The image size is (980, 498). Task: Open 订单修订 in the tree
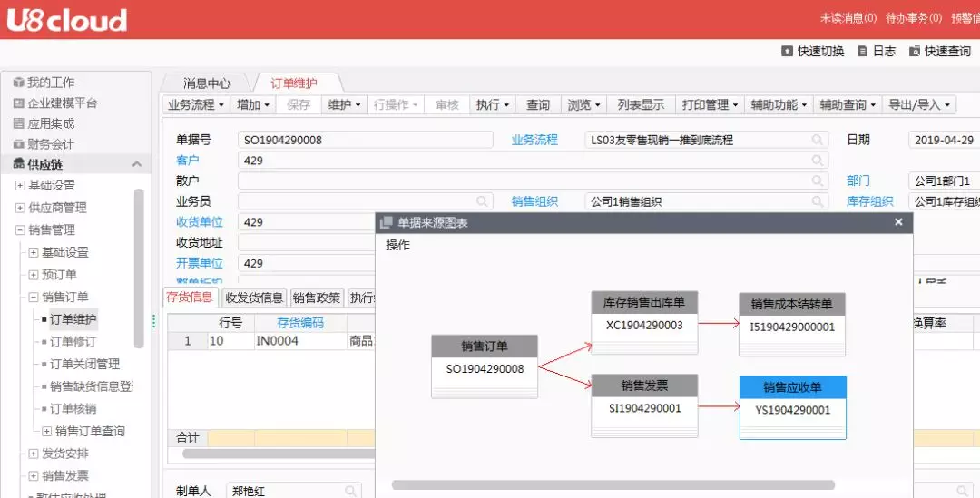[x=73, y=342]
